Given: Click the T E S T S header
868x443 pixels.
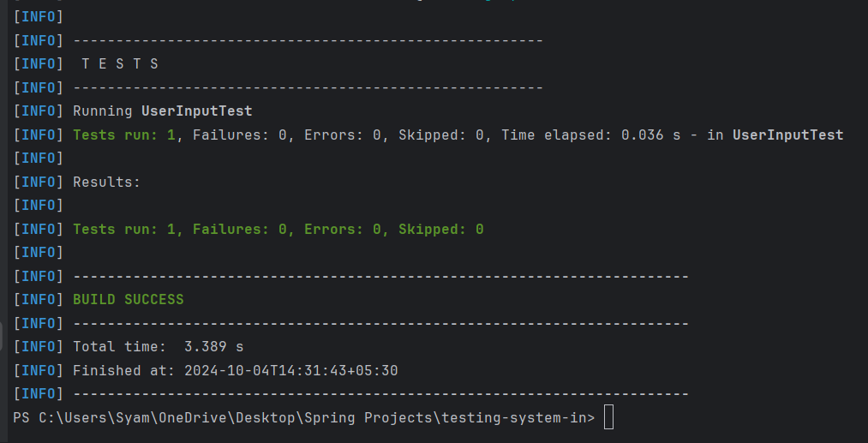Looking at the screenshot, I should 120,64.
